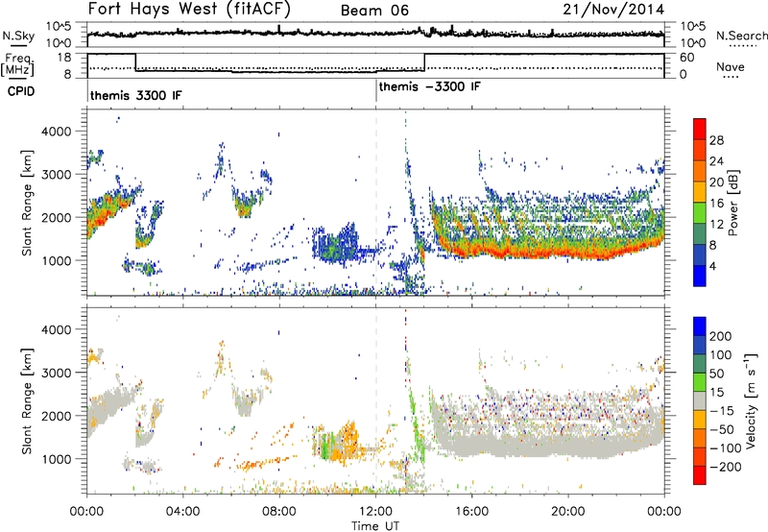The image size is (768, 532).
Task: Click the title 'Fort Hays West (fitACF)'
Action: coord(189,10)
